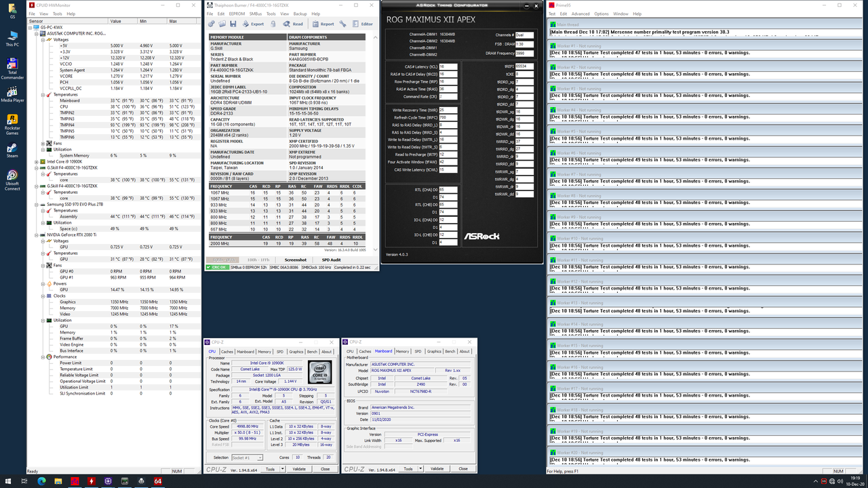Open the GS folder desktop icon
The height and width of the screenshot is (488, 868).
12,9
